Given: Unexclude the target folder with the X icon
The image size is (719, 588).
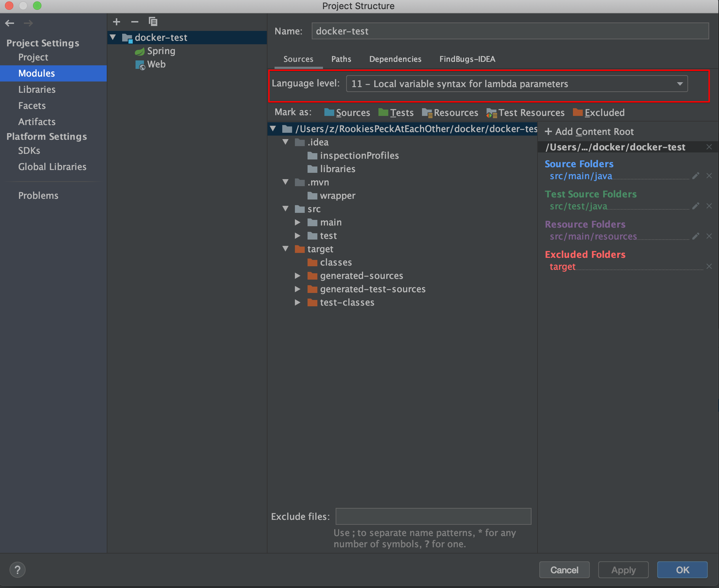Looking at the screenshot, I should coord(709,267).
